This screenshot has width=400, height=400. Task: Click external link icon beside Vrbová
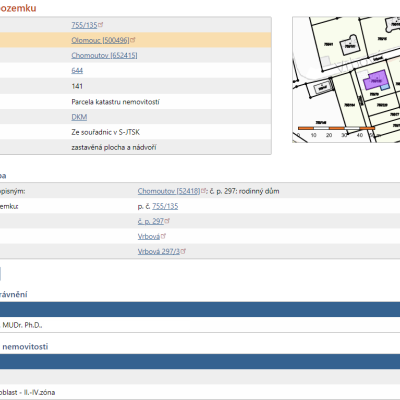pyautogui.click(x=164, y=236)
